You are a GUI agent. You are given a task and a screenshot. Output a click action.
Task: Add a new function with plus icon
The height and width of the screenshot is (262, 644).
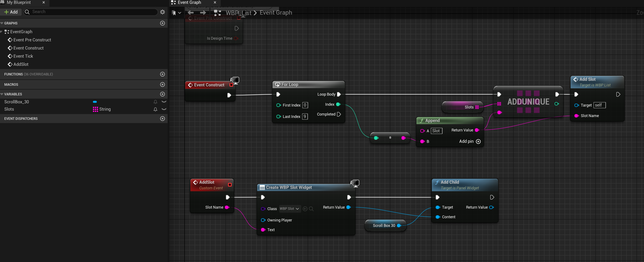(162, 74)
